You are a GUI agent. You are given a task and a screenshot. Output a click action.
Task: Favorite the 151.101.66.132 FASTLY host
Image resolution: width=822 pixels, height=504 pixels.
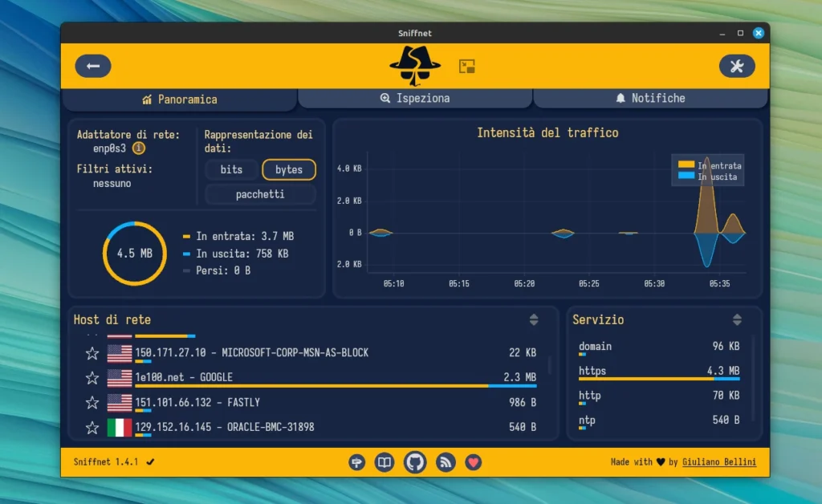point(92,402)
